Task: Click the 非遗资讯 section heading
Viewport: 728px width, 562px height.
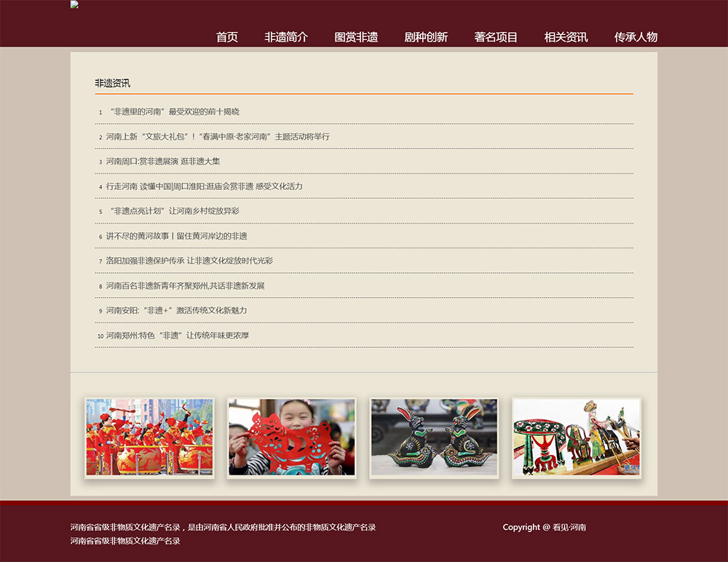Action: (x=112, y=83)
